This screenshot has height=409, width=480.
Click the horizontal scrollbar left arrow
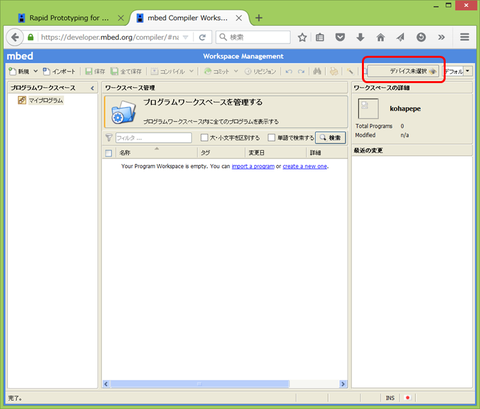(106, 384)
